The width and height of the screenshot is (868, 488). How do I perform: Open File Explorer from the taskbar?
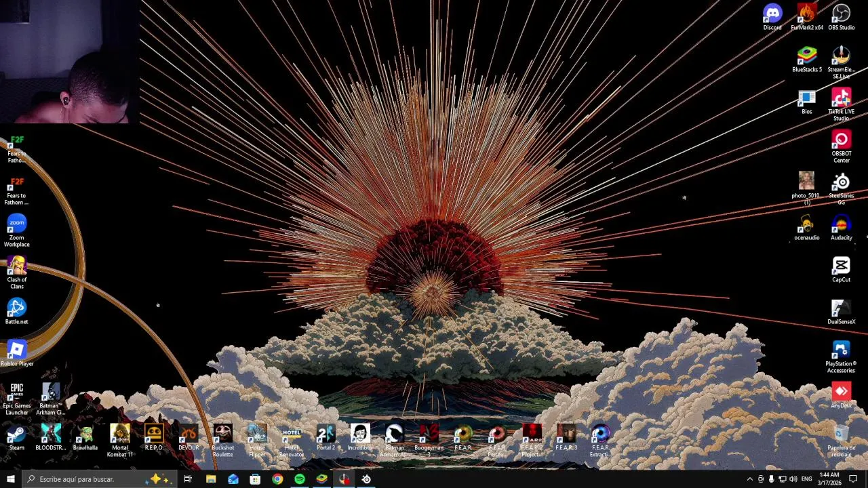(211, 479)
